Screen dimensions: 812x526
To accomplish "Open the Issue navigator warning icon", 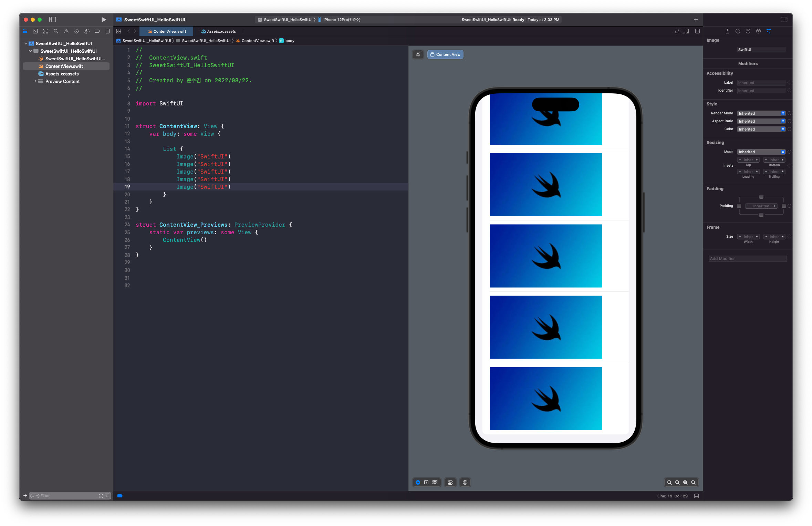I will coord(66,31).
